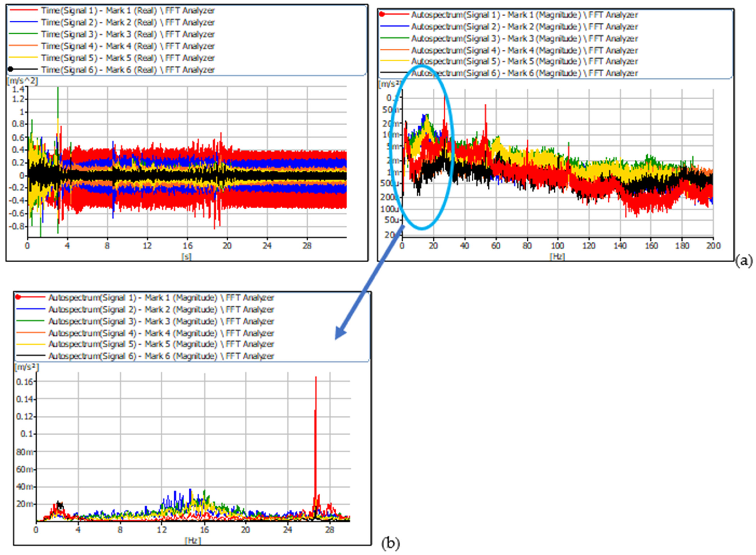Click the black marker on Time Signal 6 legend
This screenshot has height=555, width=756.
10,69
